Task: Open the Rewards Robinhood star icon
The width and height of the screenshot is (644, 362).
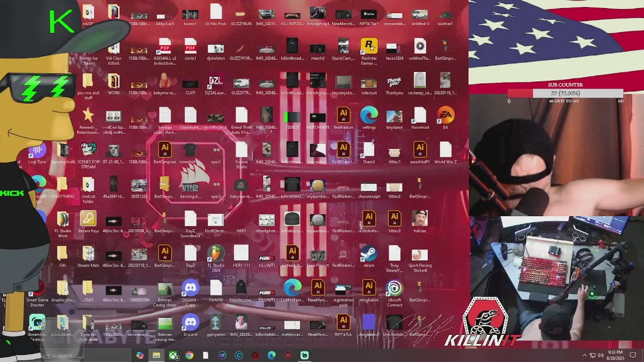Action: pyautogui.click(x=88, y=115)
